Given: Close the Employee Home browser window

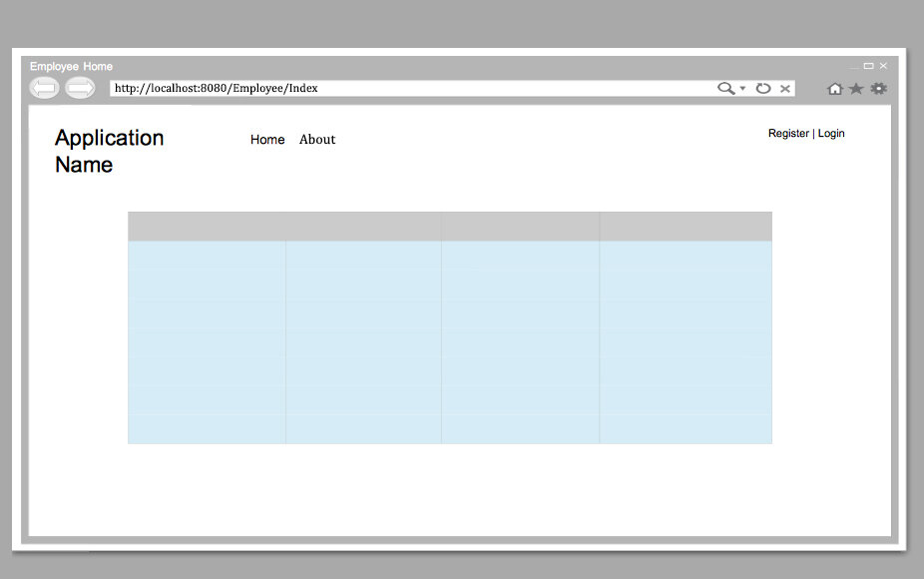Looking at the screenshot, I should (x=883, y=66).
